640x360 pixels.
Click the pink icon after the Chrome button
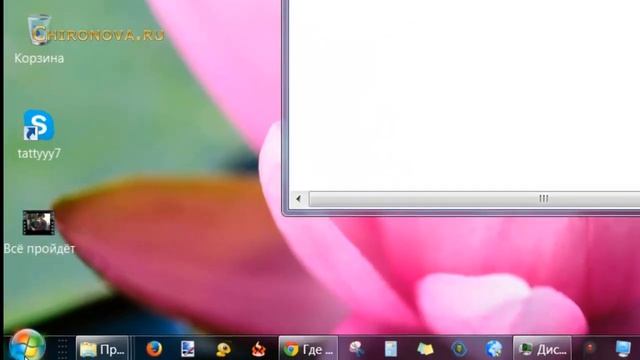click(356, 349)
